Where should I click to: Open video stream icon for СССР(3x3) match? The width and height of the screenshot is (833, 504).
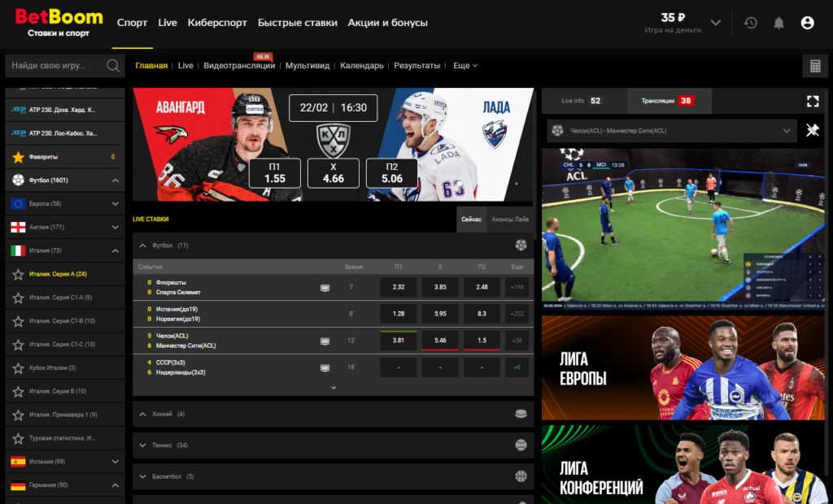pos(325,367)
